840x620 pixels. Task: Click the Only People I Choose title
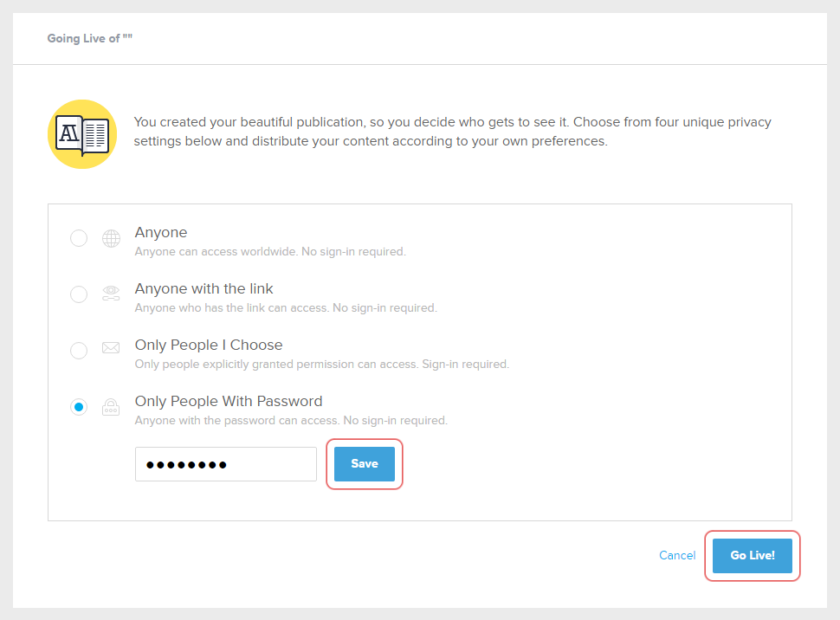(x=209, y=345)
